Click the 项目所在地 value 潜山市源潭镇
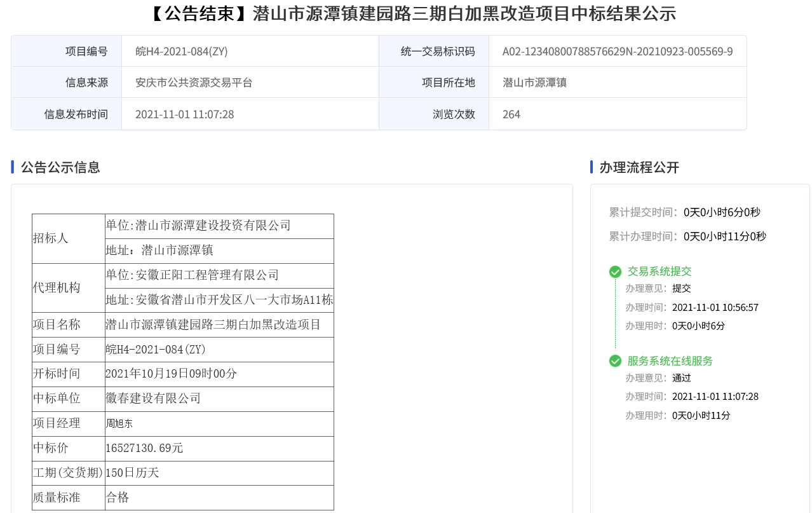This screenshot has height=513, width=812. point(534,83)
